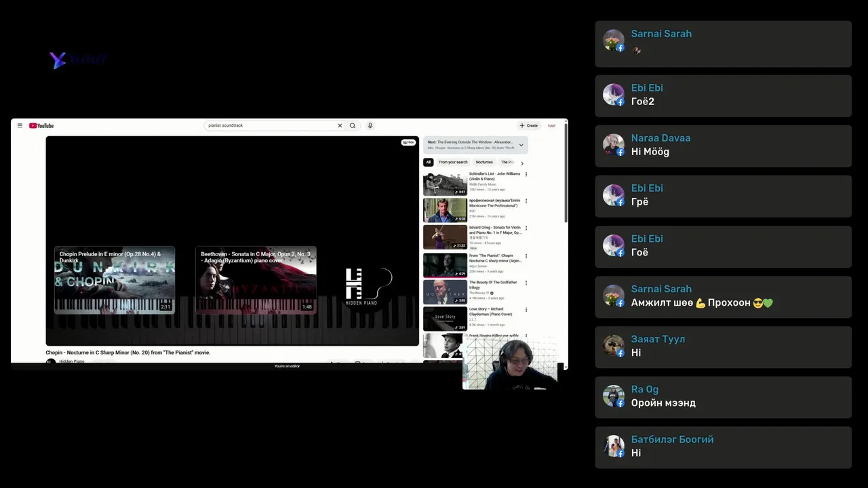
Task: Open the Hidden Piano channel avatar below the video
Action: (x=50, y=361)
